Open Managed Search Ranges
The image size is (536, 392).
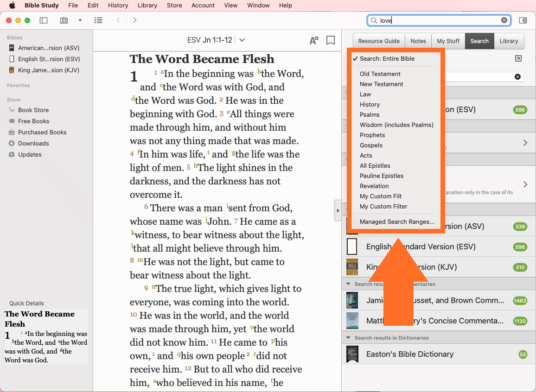click(397, 222)
